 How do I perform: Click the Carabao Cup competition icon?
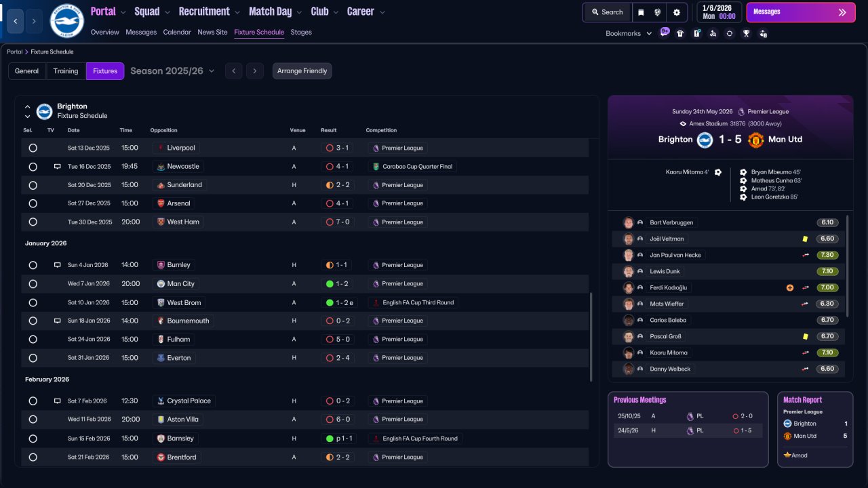click(376, 167)
